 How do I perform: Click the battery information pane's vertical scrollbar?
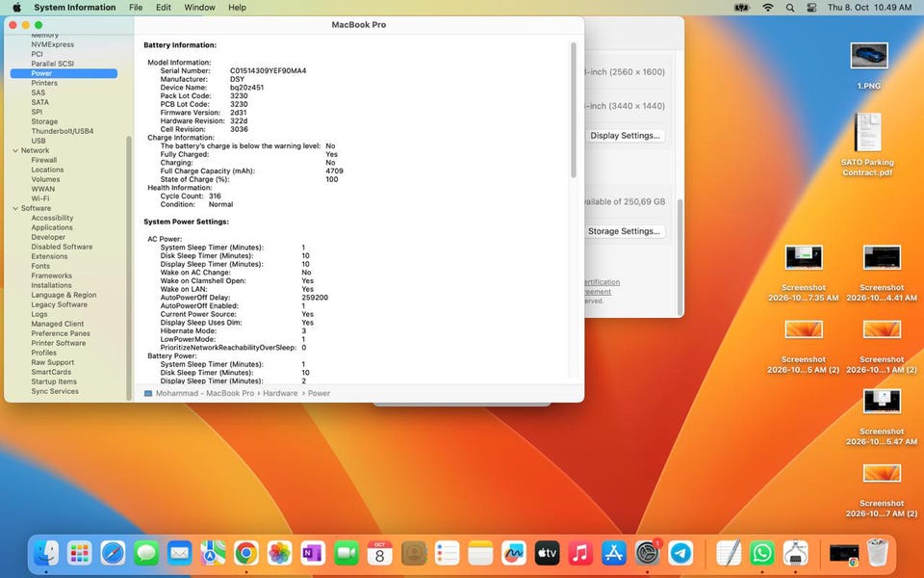574,110
